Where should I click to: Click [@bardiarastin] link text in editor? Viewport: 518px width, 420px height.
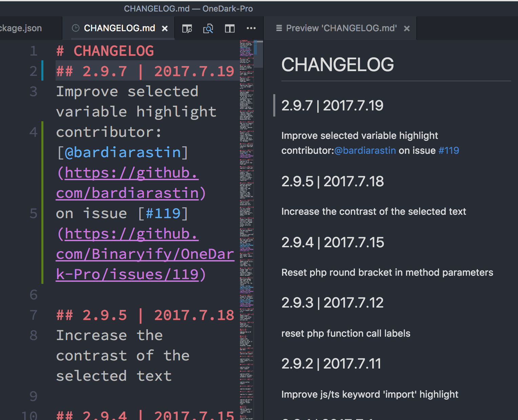pos(123,152)
